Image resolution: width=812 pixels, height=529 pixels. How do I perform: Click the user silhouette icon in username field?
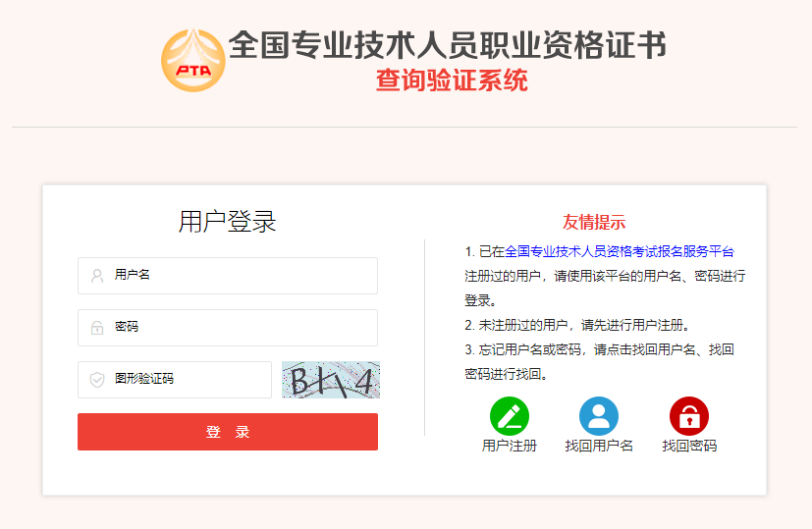[97, 276]
